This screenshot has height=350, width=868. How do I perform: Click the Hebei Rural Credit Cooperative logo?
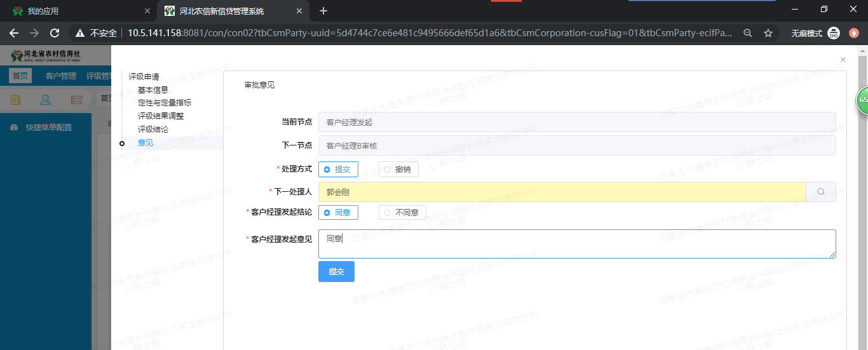tap(45, 56)
